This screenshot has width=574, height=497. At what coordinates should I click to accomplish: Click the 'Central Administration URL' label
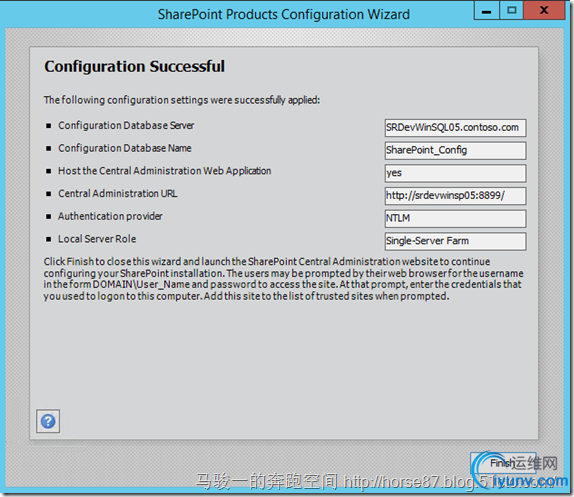pos(118,194)
